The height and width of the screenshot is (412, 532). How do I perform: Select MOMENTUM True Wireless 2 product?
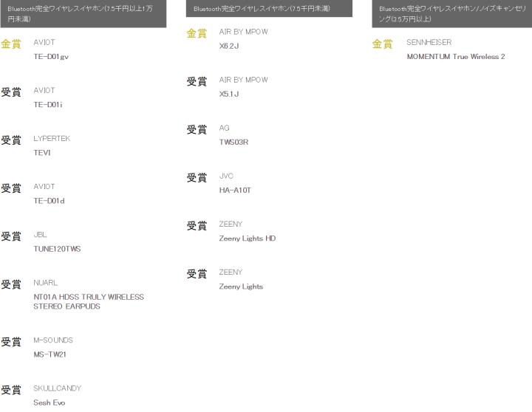coord(455,57)
